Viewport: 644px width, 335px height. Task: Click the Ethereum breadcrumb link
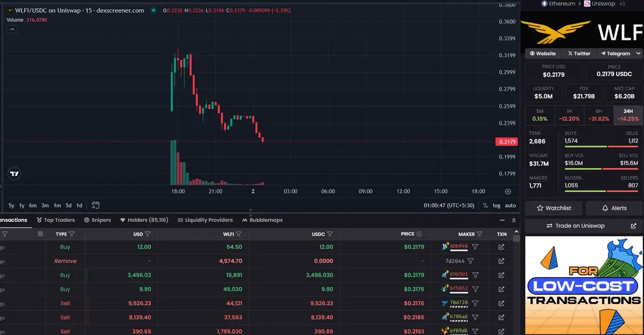pos(559,4)
